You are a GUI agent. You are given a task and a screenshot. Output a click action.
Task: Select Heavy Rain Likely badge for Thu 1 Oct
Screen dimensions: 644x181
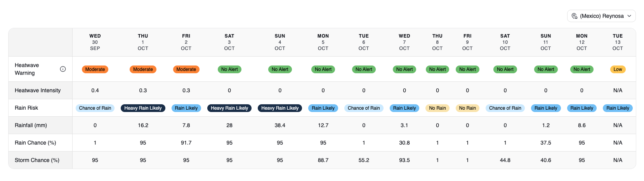pos(143,108)
